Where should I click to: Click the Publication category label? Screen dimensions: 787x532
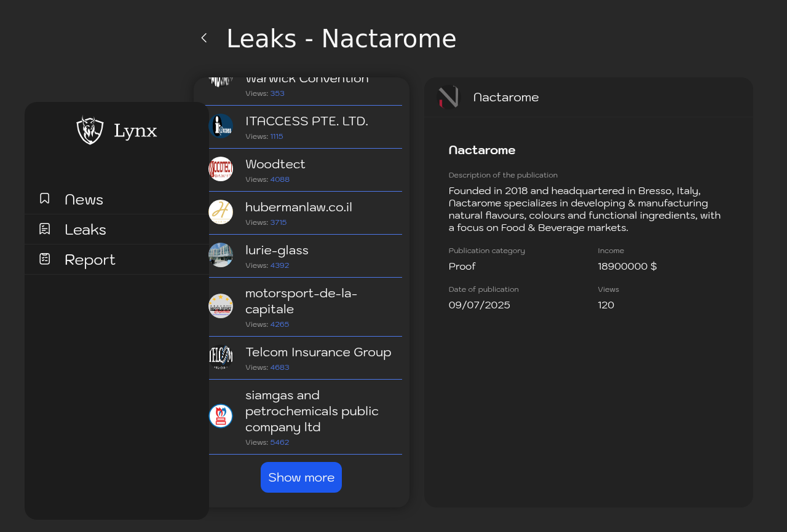(487, 251)
